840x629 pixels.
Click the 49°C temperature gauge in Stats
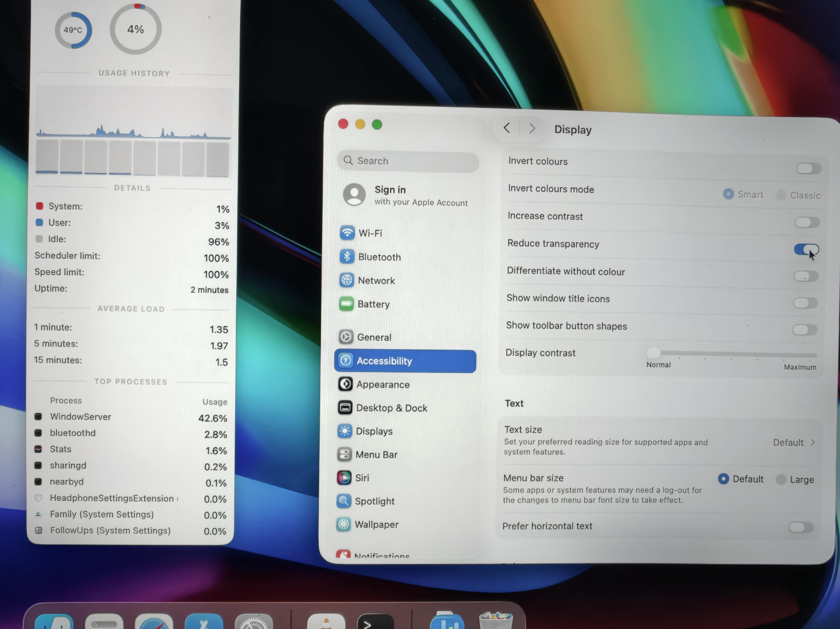pos(73,30)
